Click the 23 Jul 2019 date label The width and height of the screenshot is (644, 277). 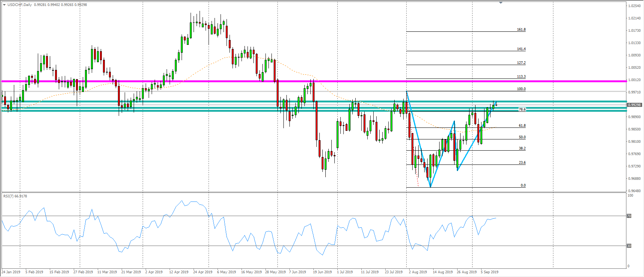(394, 272)
